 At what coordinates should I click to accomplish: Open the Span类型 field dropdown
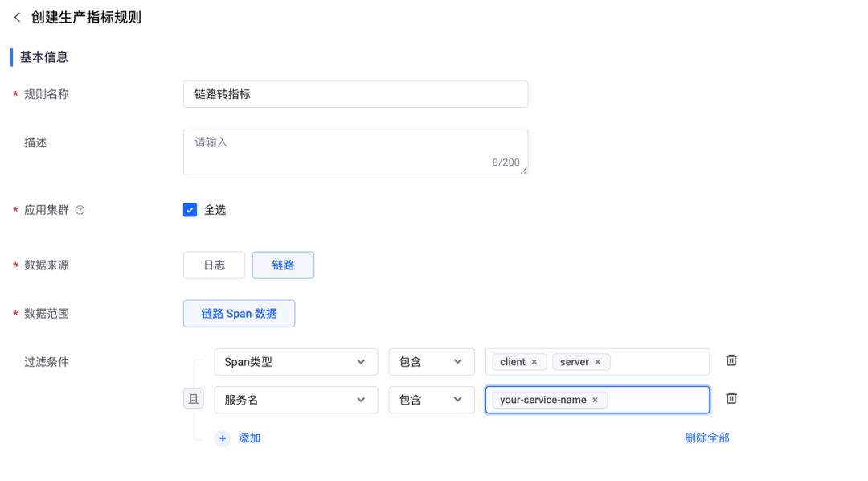point(296,362)
